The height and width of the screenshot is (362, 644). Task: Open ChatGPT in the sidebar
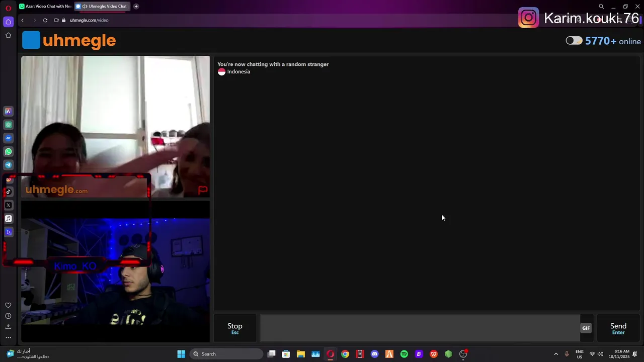[8, 125]
